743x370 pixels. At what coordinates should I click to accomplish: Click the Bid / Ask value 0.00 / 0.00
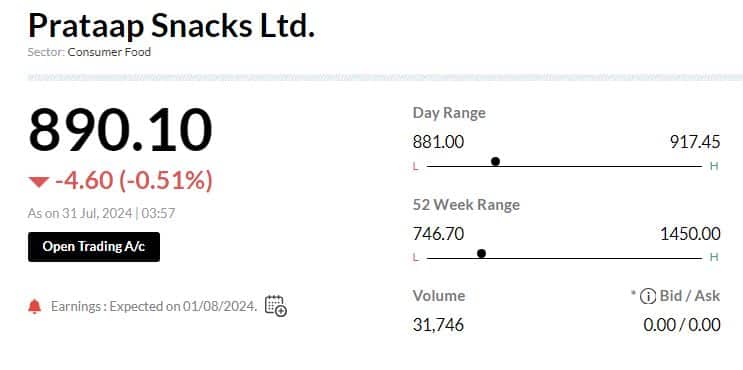click(x=682, y=325)
